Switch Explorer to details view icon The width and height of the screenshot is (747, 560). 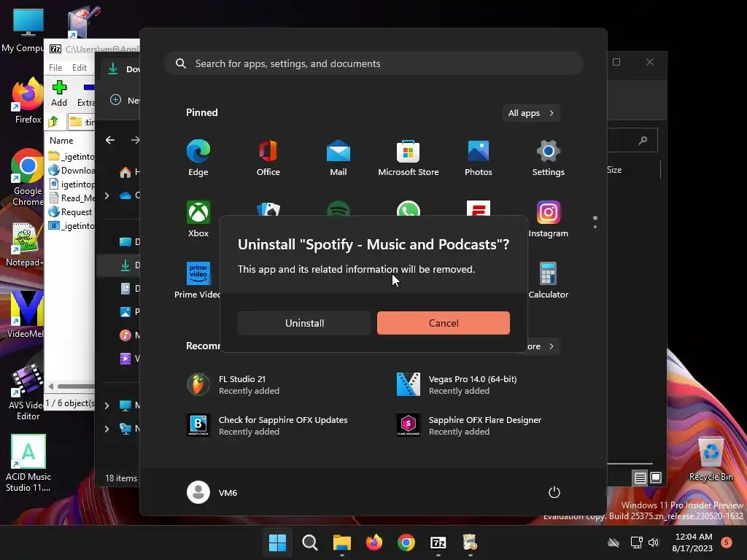pyautogui.click(x=640, y=478)
